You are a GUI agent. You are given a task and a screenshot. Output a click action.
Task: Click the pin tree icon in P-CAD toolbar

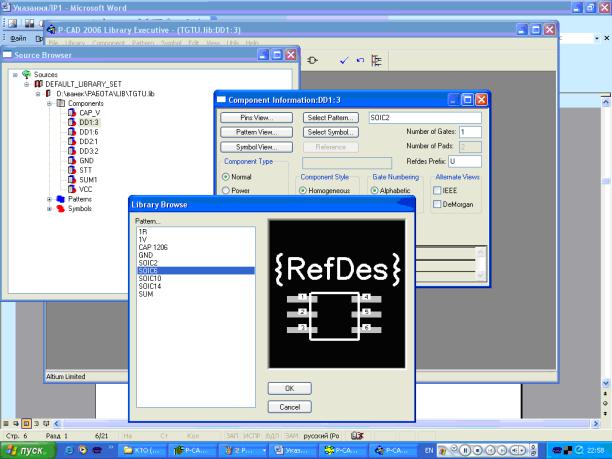point(376,60)
